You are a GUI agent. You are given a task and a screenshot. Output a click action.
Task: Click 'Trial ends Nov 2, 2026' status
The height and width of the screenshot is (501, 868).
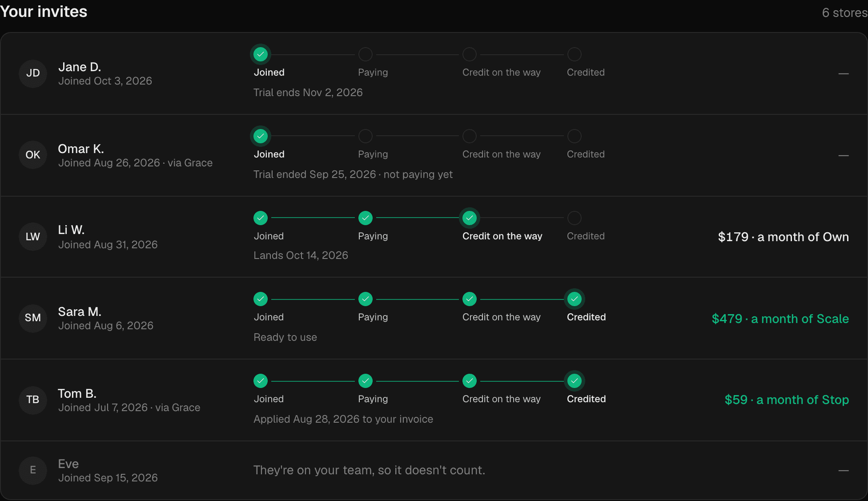tap(308, 93)
